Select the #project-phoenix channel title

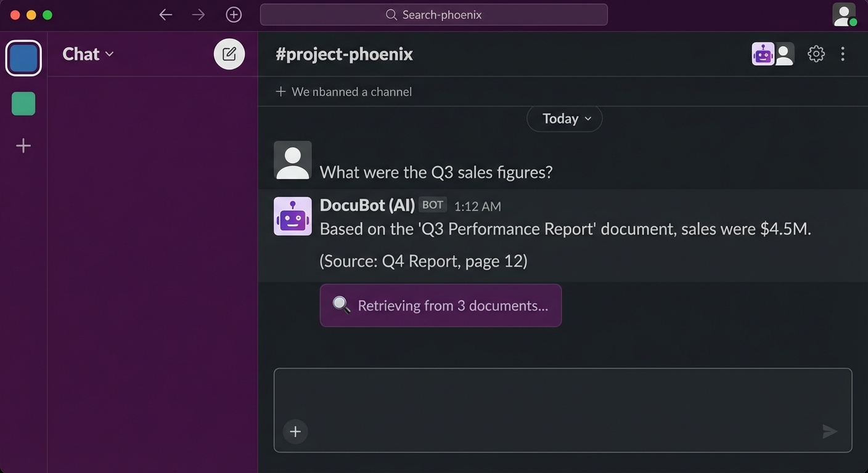(344, 54)
